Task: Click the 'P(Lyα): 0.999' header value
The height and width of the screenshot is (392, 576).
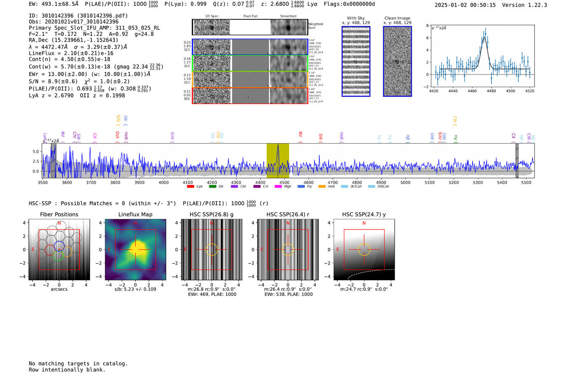Action: 185,4
